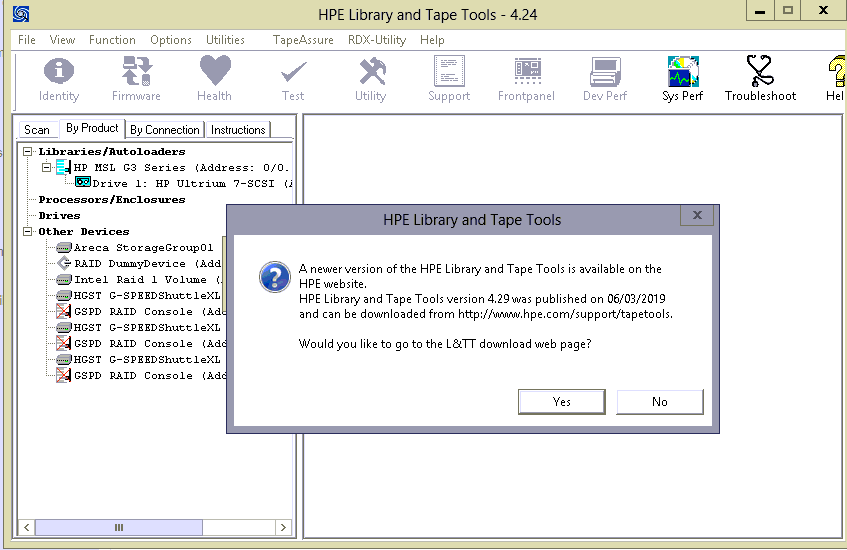Select the third HGST G-SPEEDShuttleXL disk icon
The height and width of the screenshot is (550, 847).
[x=64, y=359]
